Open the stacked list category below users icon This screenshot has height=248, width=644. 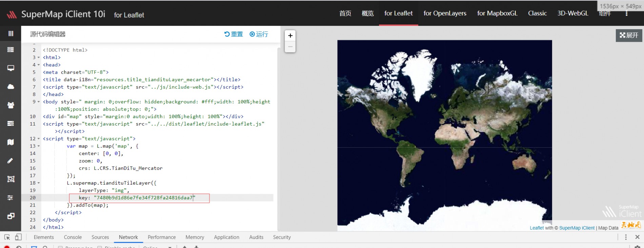click(x=11, y=123)
